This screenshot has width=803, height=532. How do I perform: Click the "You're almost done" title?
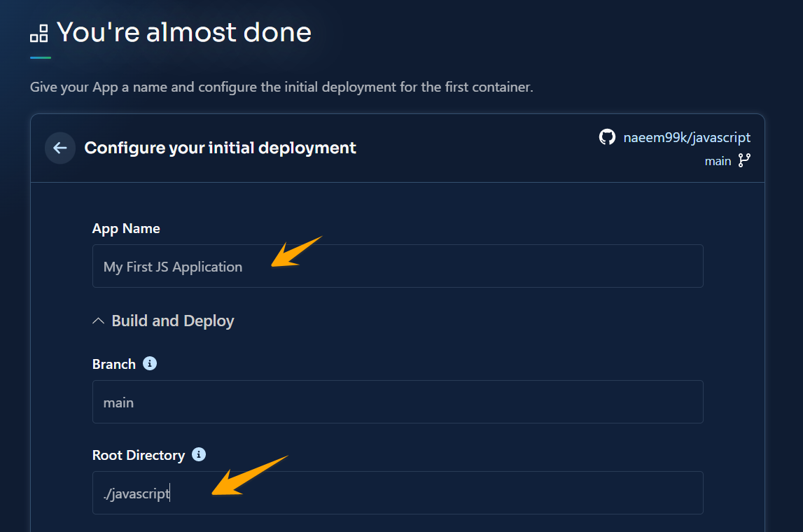tap(184, 32)
